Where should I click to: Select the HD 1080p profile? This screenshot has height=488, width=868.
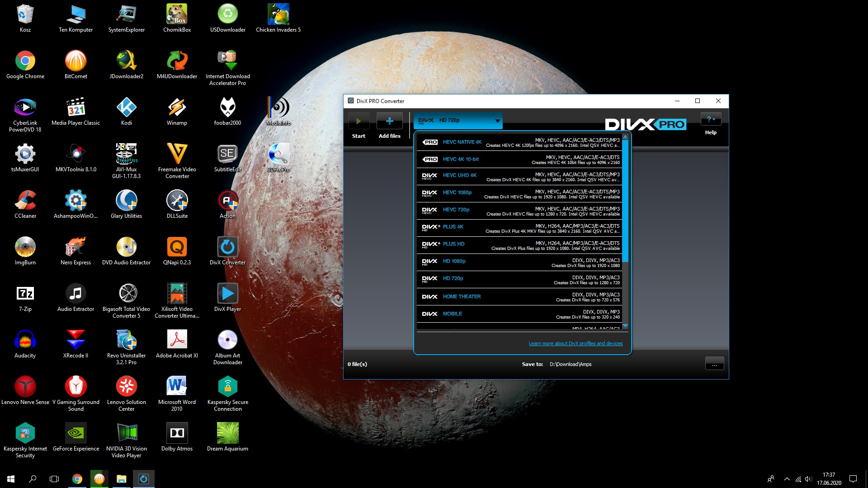(x=519, y=263)
